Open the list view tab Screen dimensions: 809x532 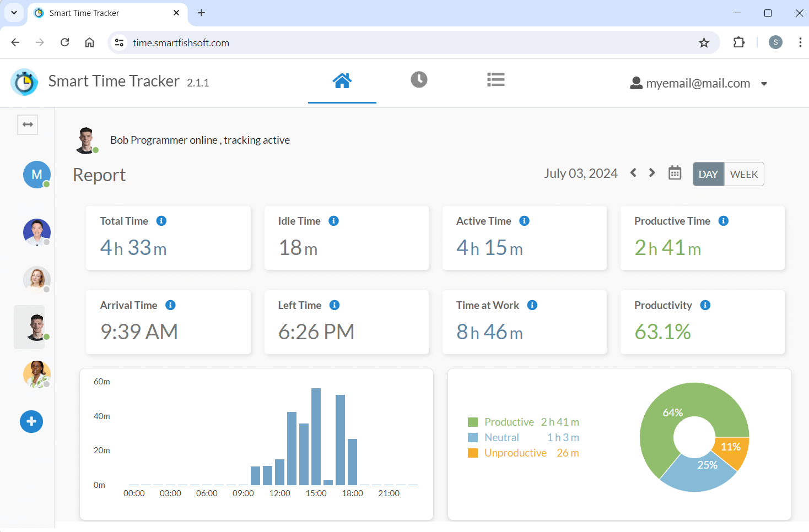pyautogui.click(x=496, y=80)
